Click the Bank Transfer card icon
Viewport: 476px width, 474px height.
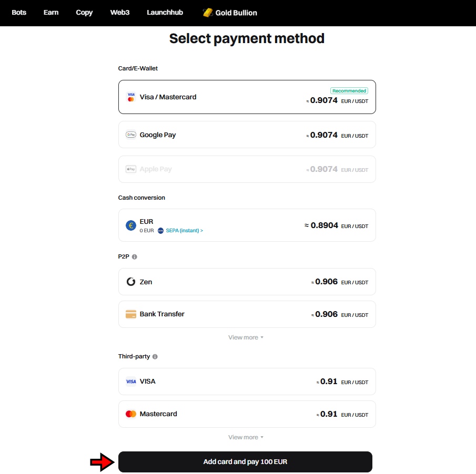130,314
